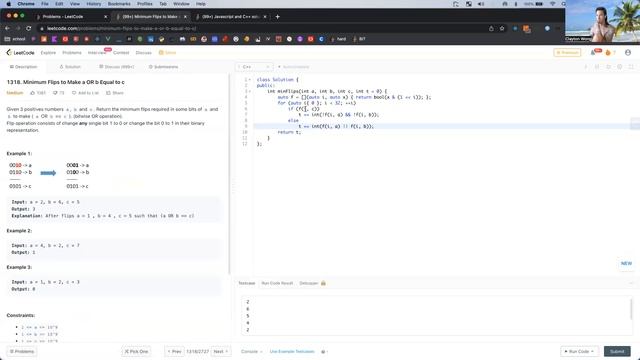The width and height of the screenshot is (640, 360).
Task: Open the user profile avatar icon
Action: (x=628, y=53)
